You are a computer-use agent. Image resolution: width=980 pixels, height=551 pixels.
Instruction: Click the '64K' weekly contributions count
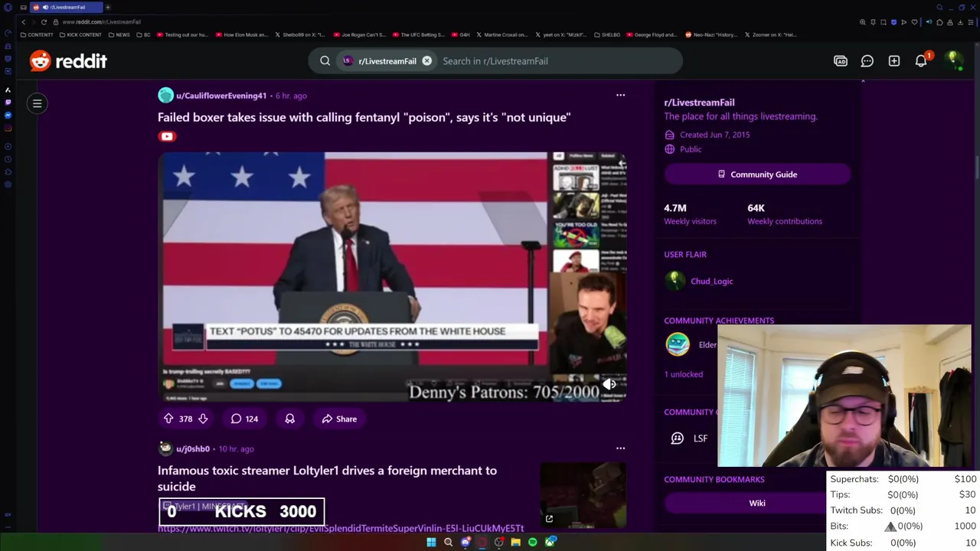pos(756,208)
